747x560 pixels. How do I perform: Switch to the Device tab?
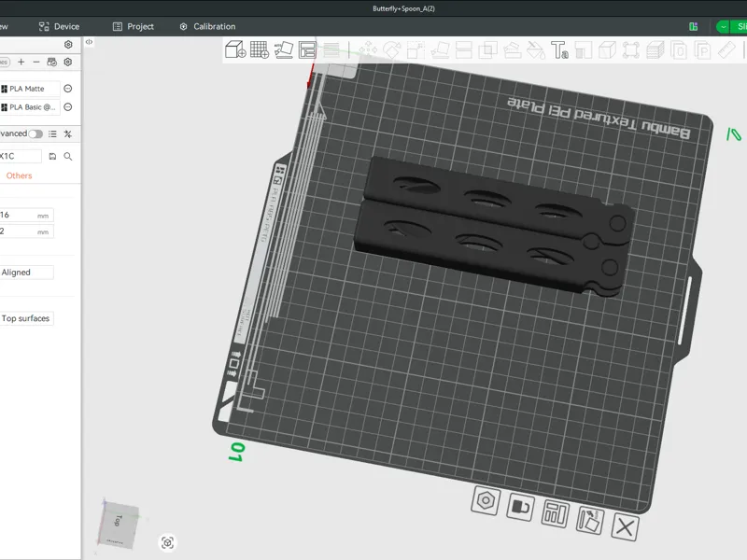[59, 27]
